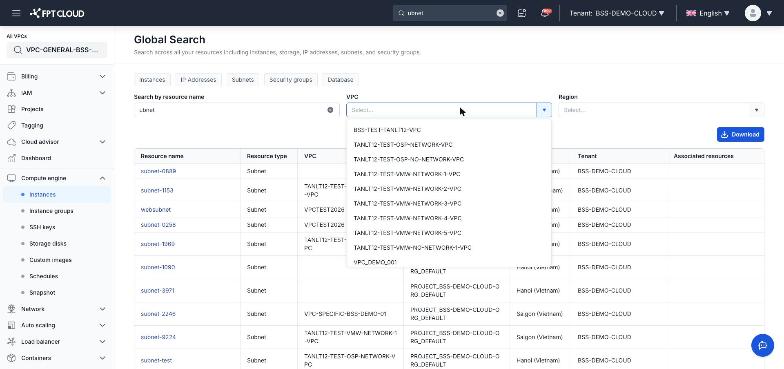This screenshot has height=369, width=784.
Task: Open the terminal console icon in header
Action: tap(522, 13)
